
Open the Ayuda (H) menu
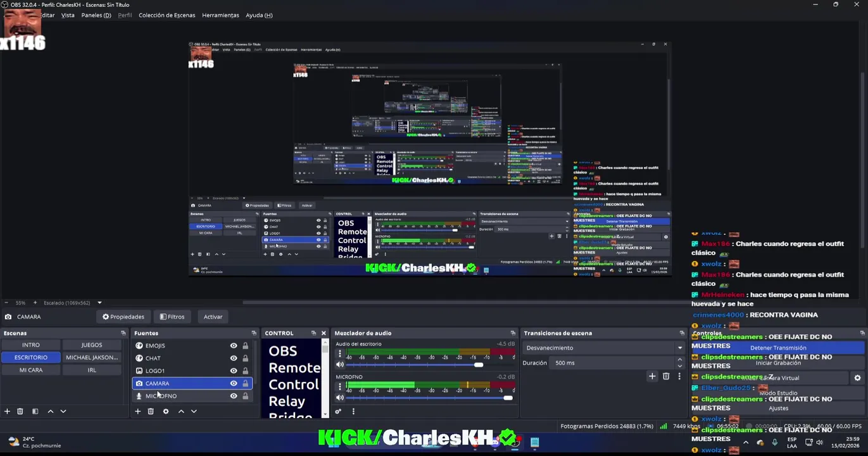pos(259,15)
